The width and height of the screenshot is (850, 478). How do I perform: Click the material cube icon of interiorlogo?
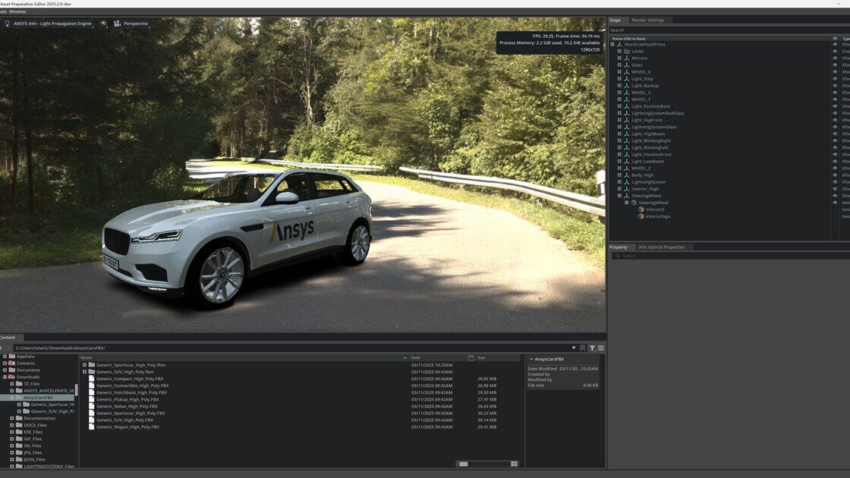click(641, 216)
